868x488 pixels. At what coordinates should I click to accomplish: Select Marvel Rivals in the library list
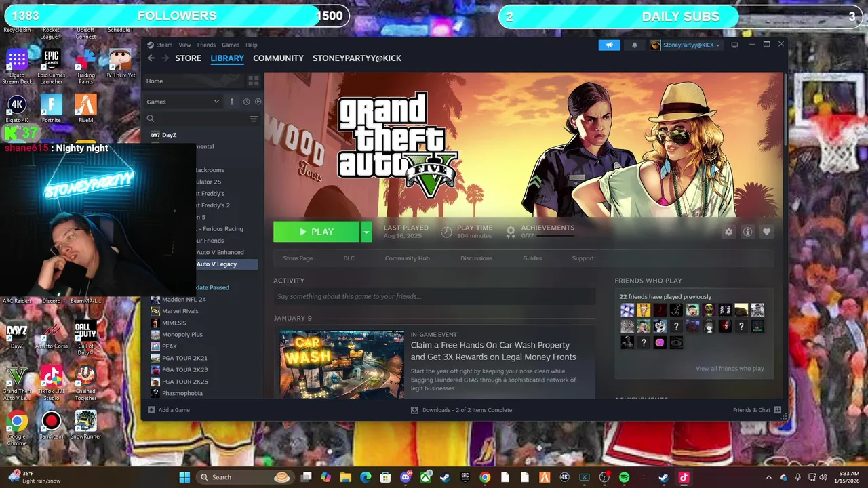click(180, 311)
